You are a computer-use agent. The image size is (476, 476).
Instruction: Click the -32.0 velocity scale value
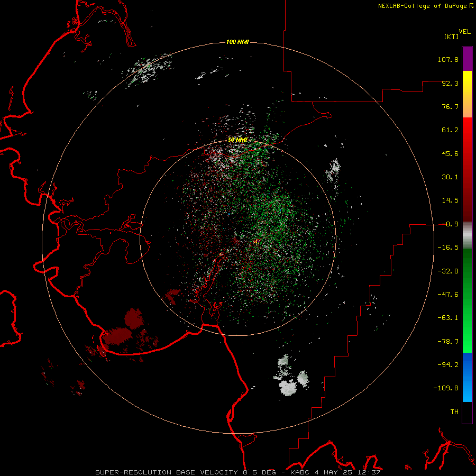point(448,271)
